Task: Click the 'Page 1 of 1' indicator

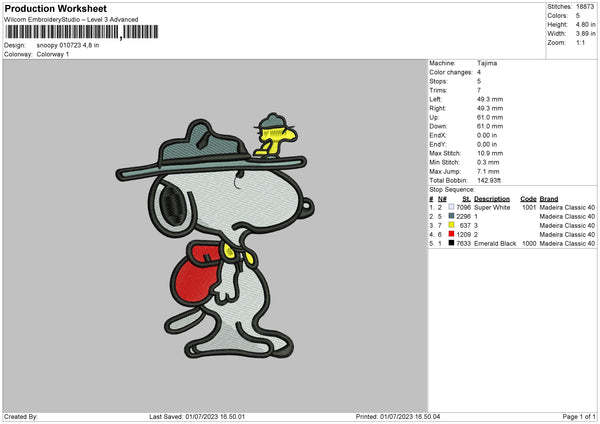Action: (579, 416)
